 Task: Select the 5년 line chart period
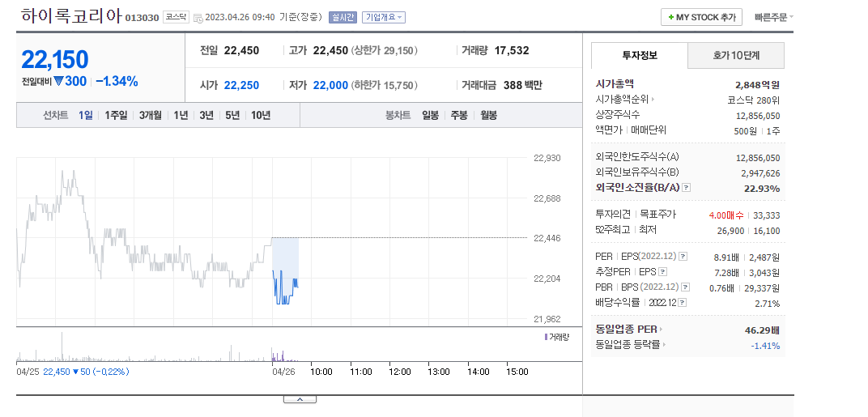232,115
